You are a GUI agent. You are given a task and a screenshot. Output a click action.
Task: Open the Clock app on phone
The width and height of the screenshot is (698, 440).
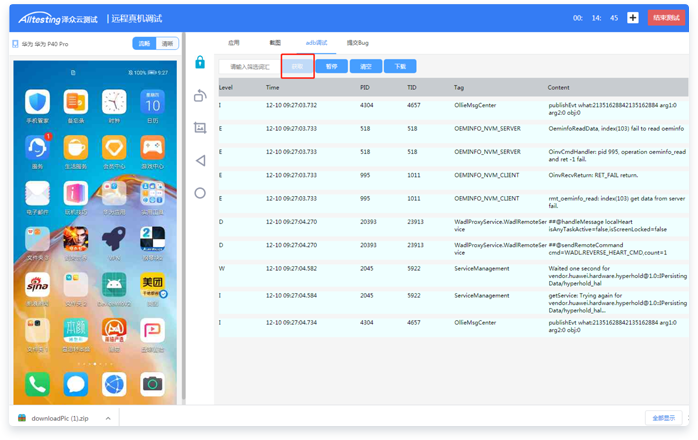click(114, 102)
